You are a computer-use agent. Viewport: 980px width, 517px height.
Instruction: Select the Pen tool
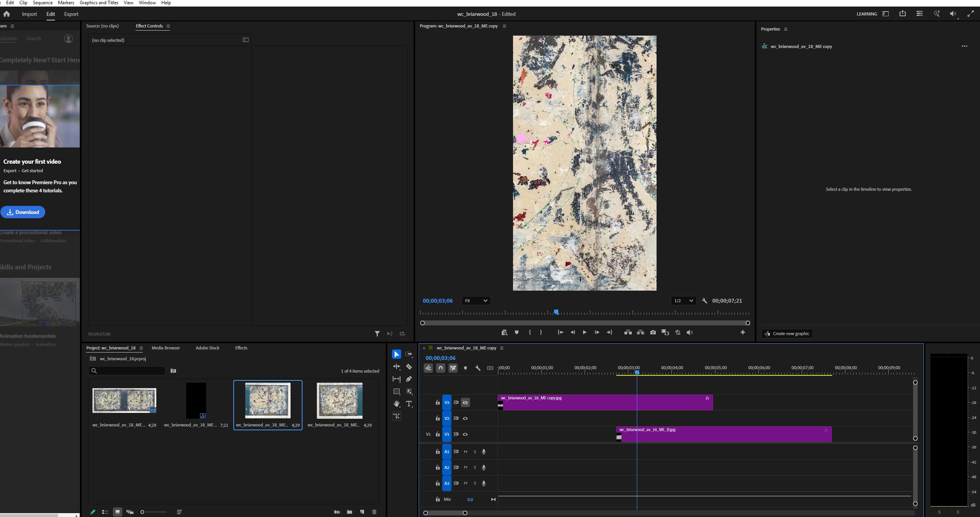(x=409, y=379)
